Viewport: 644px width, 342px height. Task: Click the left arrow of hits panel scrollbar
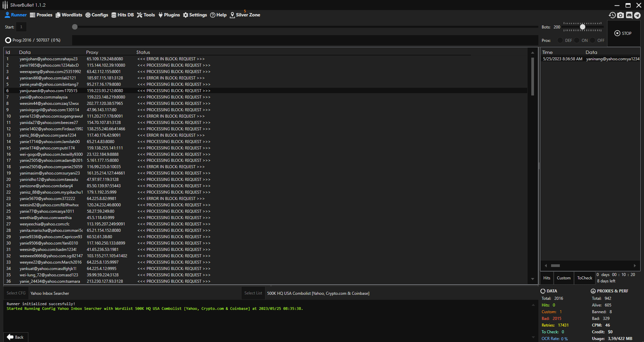tap(546, 266)
